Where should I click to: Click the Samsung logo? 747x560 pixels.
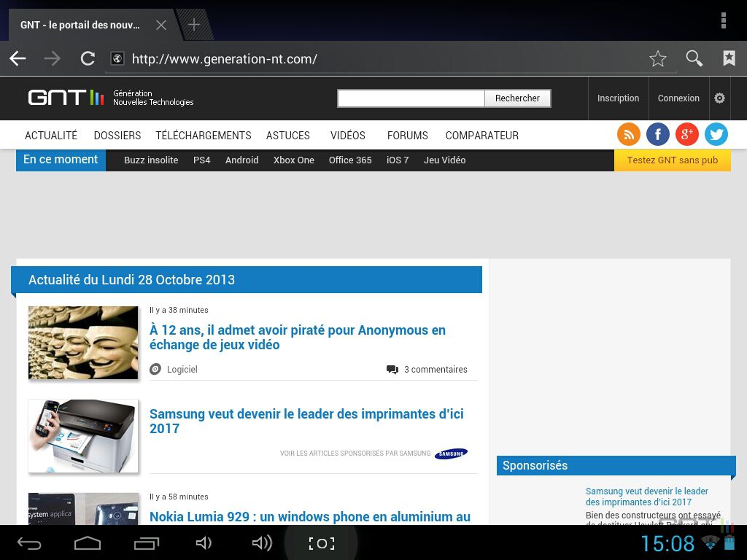[451, 454]
